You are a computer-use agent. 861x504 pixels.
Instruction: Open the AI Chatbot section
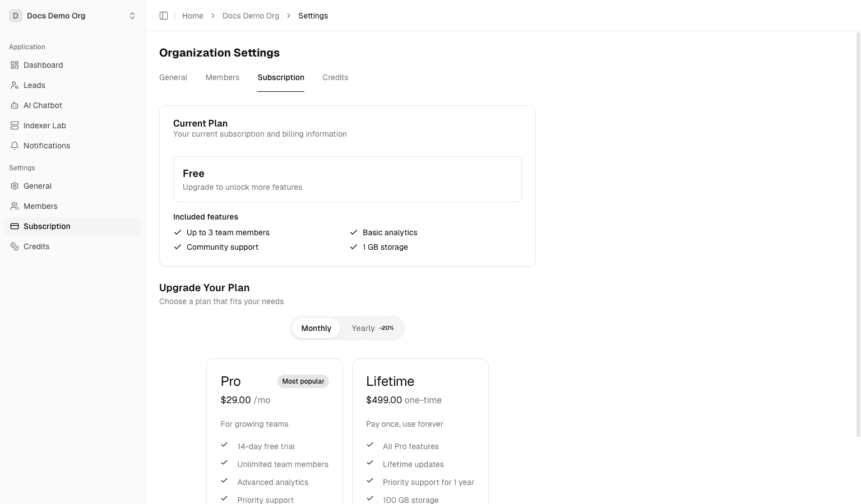[x=15, y=105]
